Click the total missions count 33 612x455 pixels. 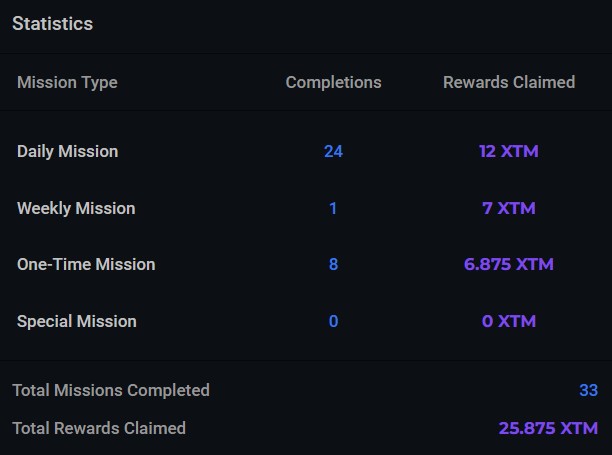click(x=589, y=390)
